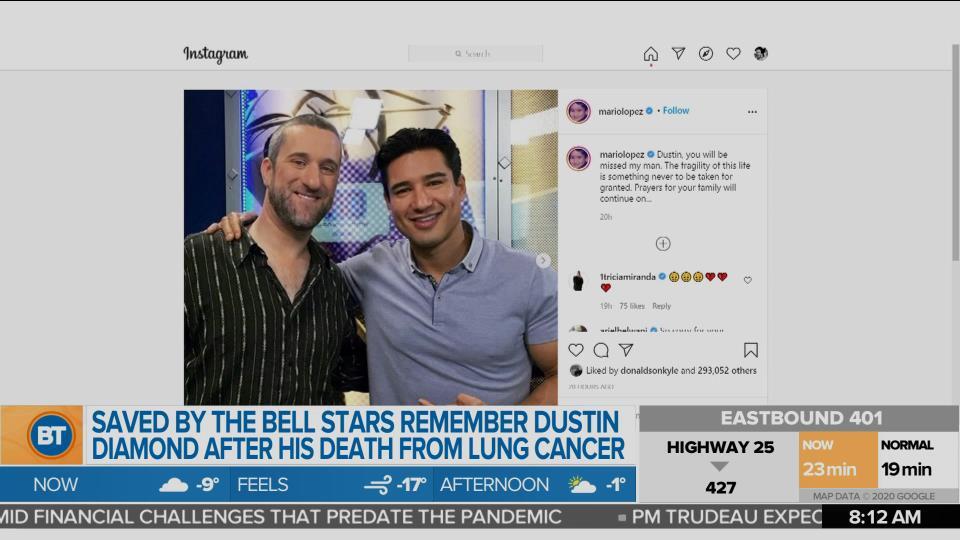Save post with bookmark icon
Screen dimensions: 960x540
coord(751,350)
